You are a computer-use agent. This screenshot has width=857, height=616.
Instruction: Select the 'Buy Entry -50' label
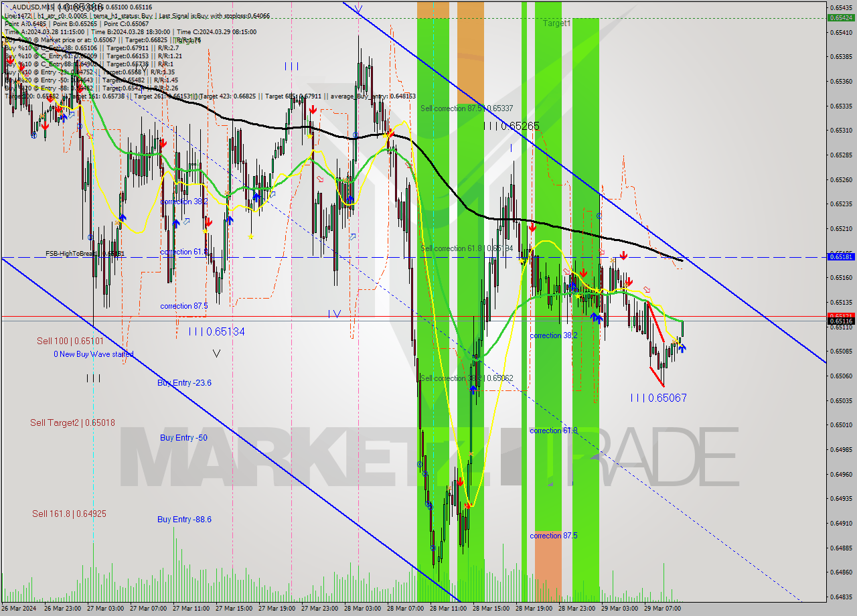tap(183, 438)
